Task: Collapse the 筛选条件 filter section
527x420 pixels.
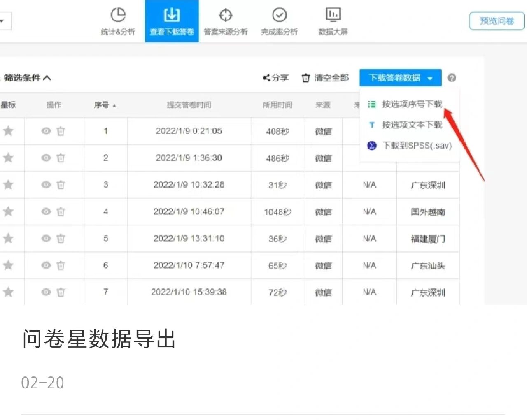Action: tap(28, 78)
